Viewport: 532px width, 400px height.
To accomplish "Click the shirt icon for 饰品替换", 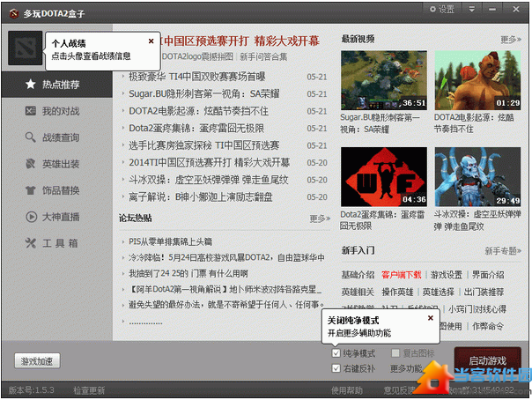I will pyautogui.click(x=31, y=190).
